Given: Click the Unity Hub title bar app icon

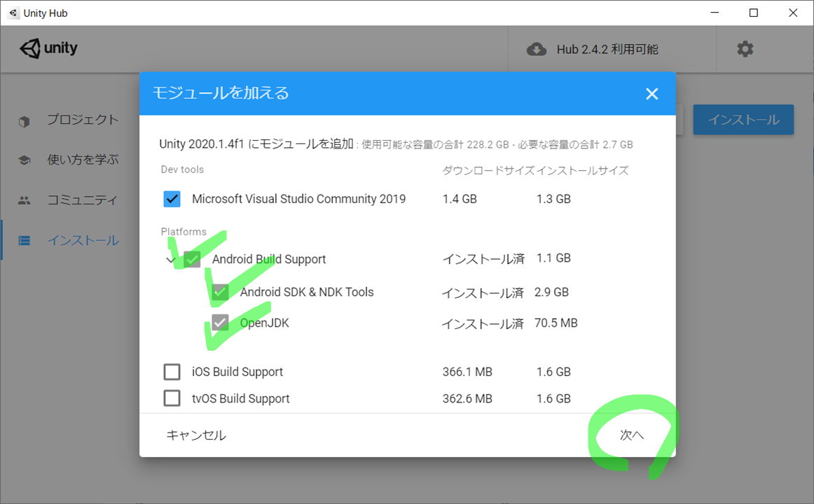Looking at the screenshot, I should coord(13,13).
